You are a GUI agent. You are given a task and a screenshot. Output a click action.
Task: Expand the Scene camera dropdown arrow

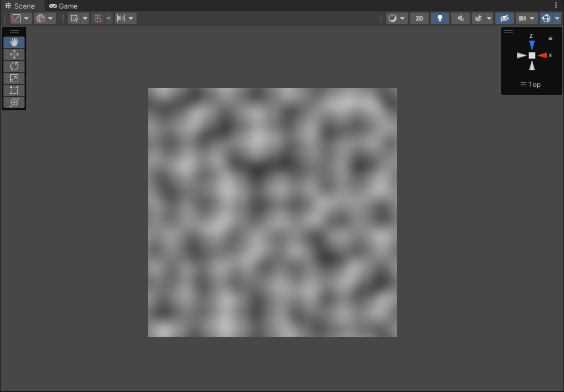pyautogui.click(x=533, y=18)
